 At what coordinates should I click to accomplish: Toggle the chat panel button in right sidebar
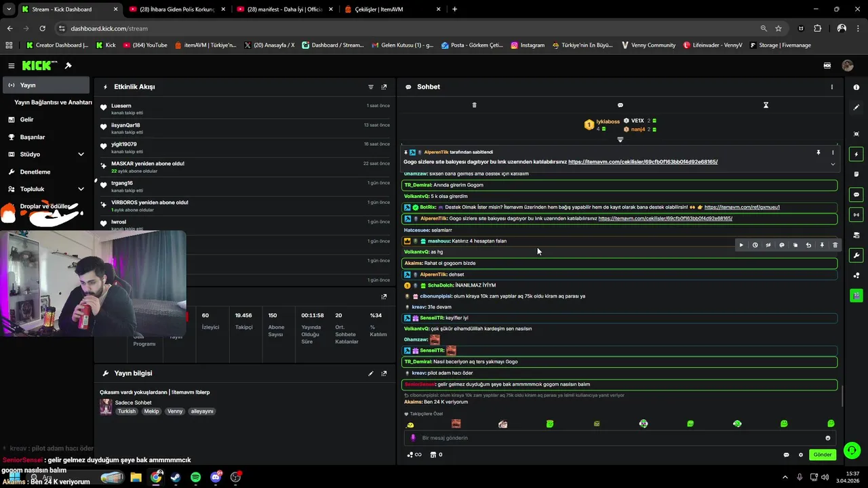856,195
